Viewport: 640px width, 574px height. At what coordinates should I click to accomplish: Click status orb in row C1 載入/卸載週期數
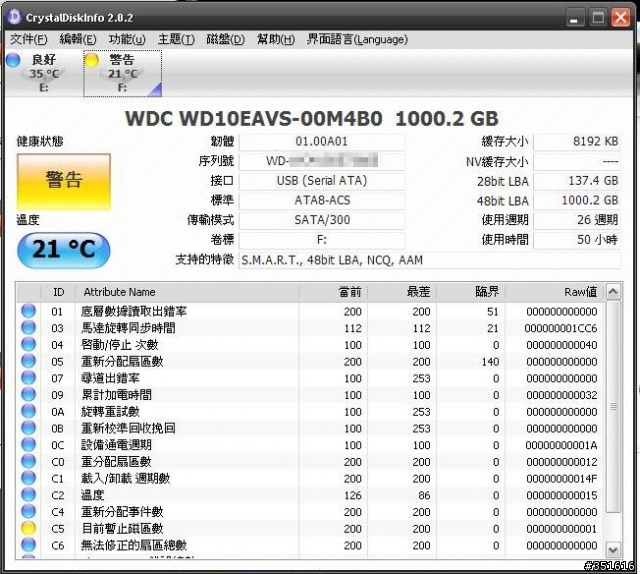click(29, 478)
